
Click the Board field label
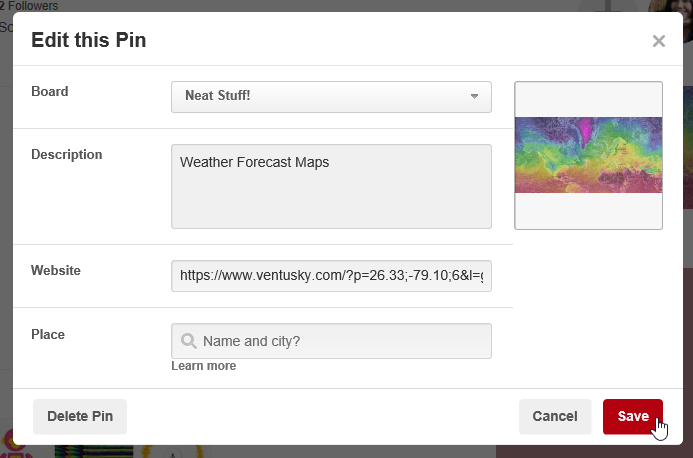[50, 92]
